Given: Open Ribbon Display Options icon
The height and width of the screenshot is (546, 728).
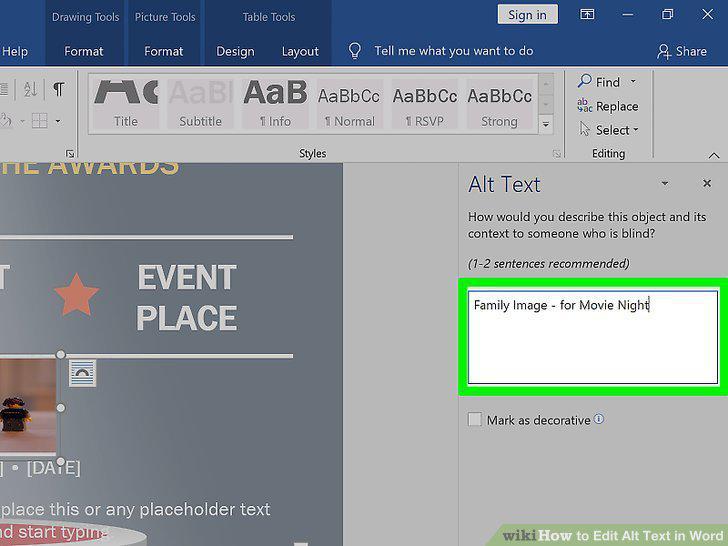Looking at the screenshot, I should click(587, 14).
